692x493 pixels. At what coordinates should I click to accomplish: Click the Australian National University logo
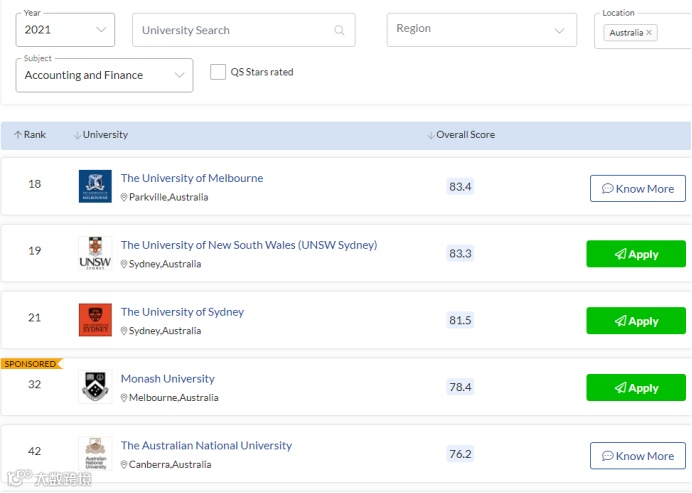pos(95,454)
